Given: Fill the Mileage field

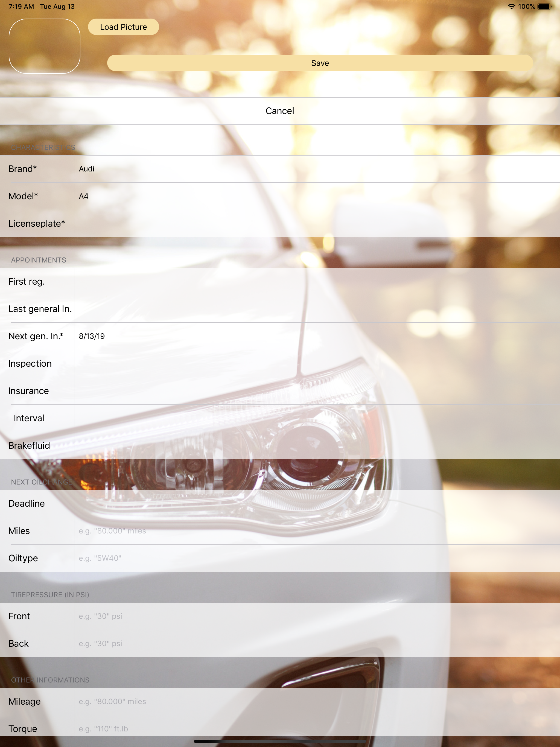Looking at the screenshot, I should 317,701.
